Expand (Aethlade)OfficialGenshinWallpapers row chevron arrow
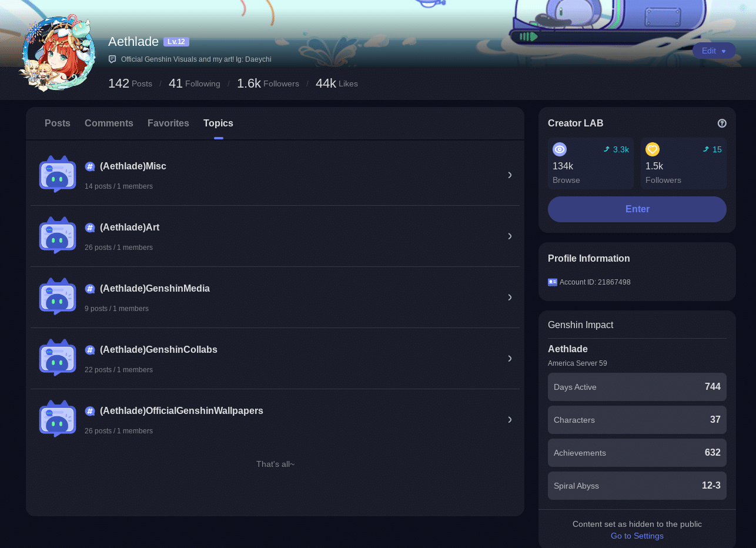 (510, 419)
